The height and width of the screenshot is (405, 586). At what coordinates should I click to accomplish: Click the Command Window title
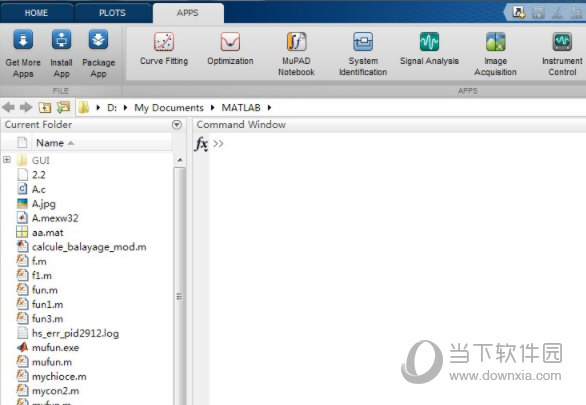(x=241, y=124)
